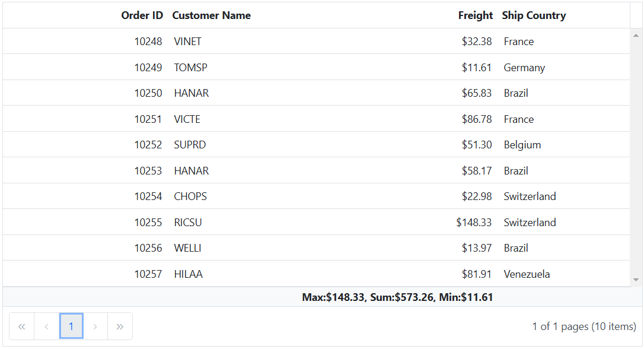Click the freight summary footer cell
The image size is (644, 349).
397,297
